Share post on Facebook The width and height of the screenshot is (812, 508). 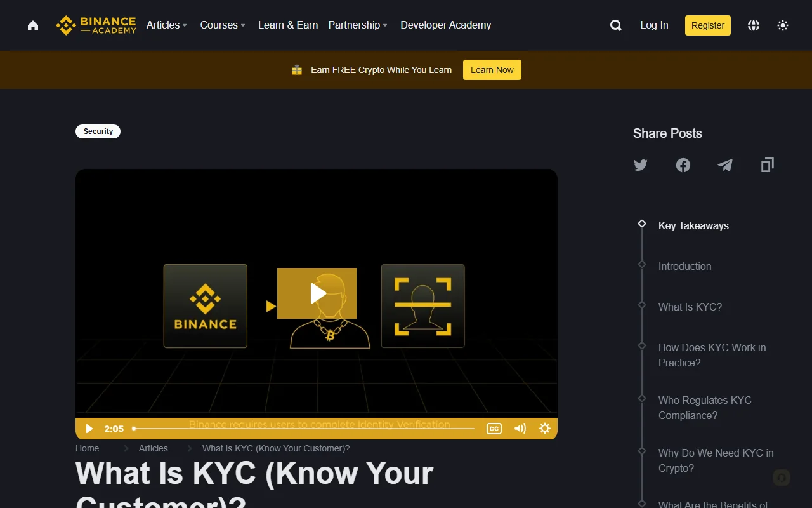(683, 165)
